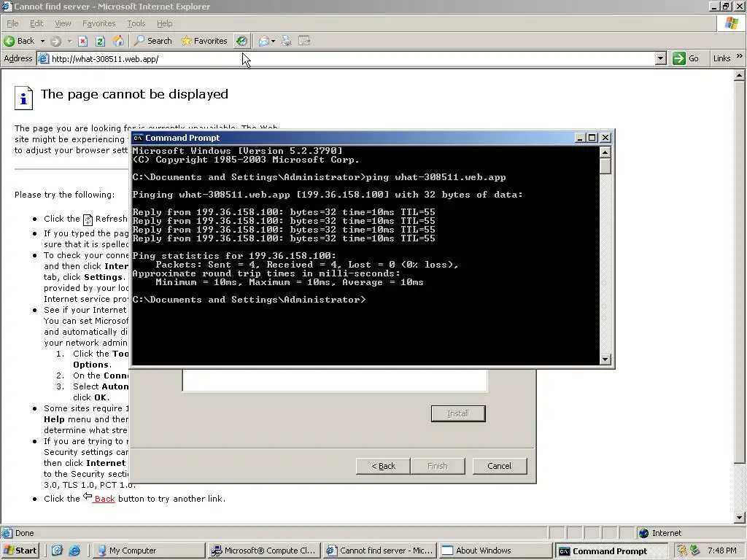Image resolution: width=747 pixels, height=560 pixels.
Task: Click the second system tray icon
Action: click(694, 551)
